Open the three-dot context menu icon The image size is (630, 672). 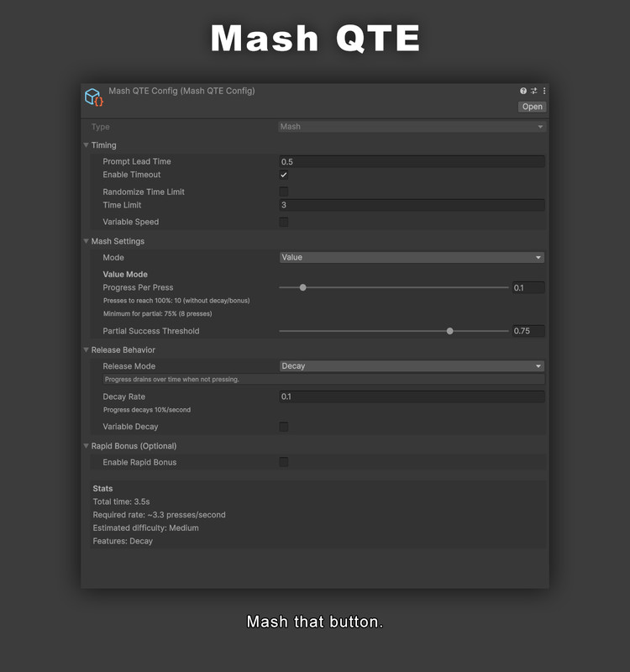click(543, 90)
